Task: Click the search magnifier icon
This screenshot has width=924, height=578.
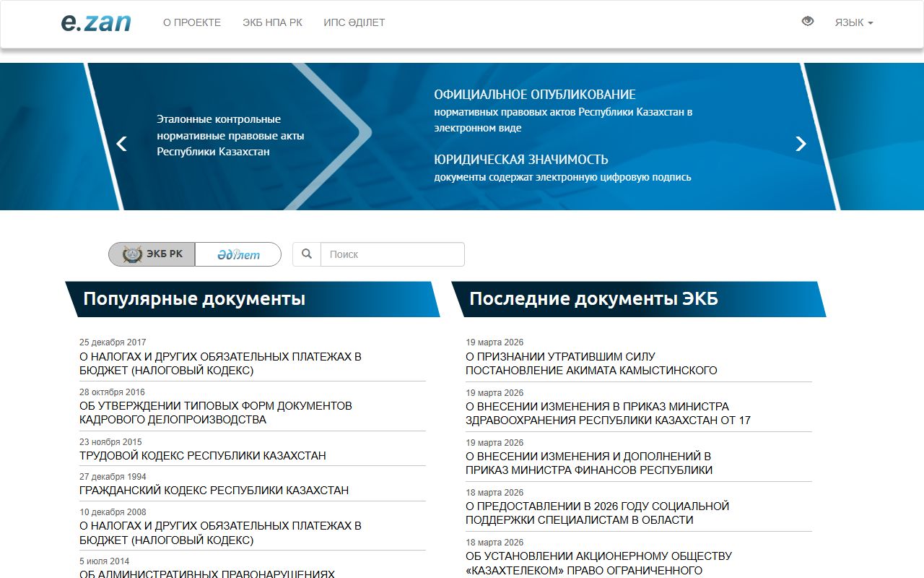Action: [x=307, y=254]
